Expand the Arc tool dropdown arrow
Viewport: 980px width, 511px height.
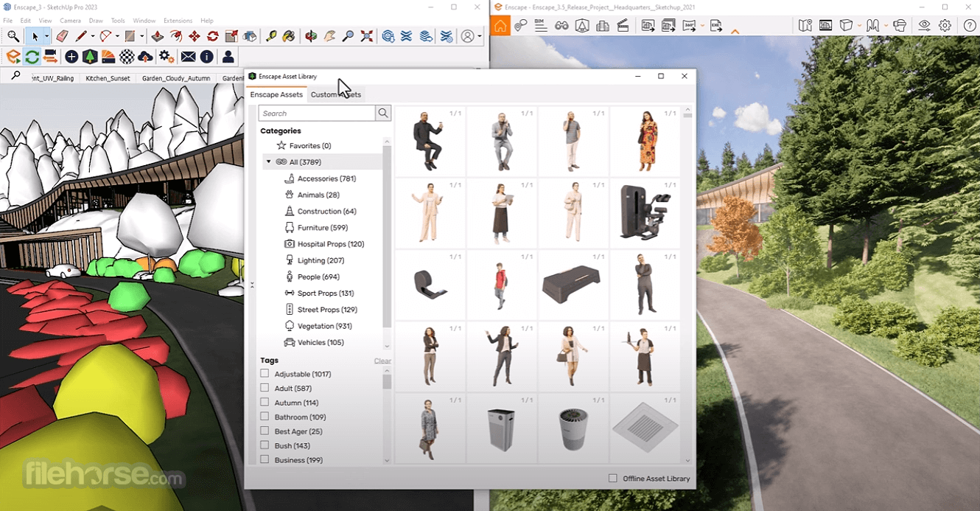pyautogui.click(x=117, y=36)
